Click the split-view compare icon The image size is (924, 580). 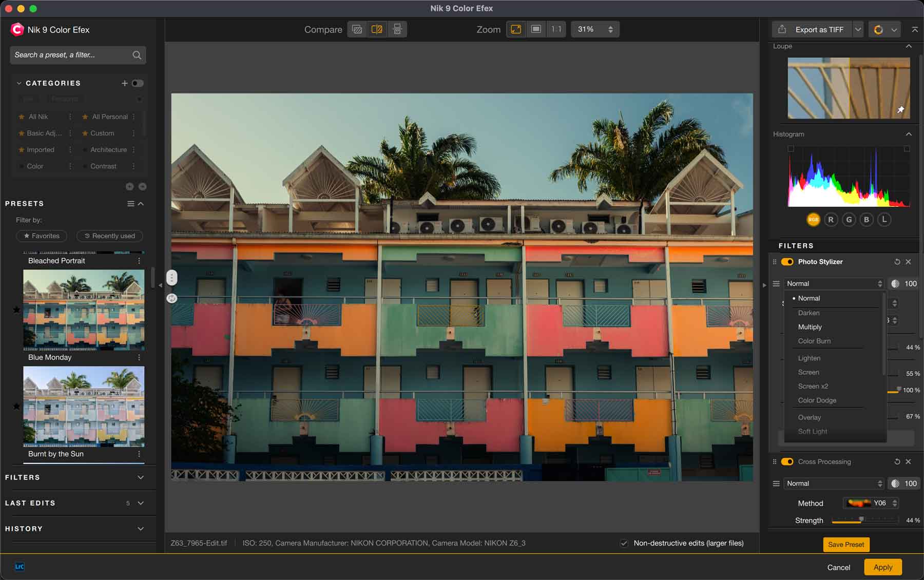377,29
